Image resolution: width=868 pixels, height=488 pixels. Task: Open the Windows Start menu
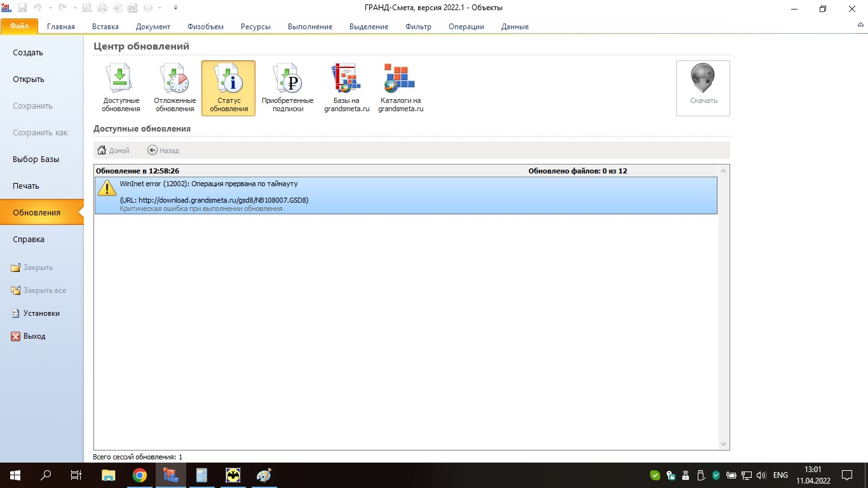pos(15,475)
